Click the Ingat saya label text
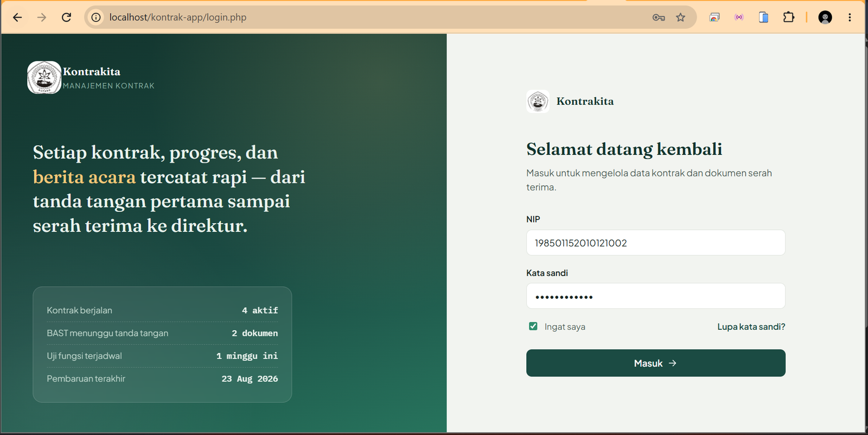 click(x=565, y=327)
